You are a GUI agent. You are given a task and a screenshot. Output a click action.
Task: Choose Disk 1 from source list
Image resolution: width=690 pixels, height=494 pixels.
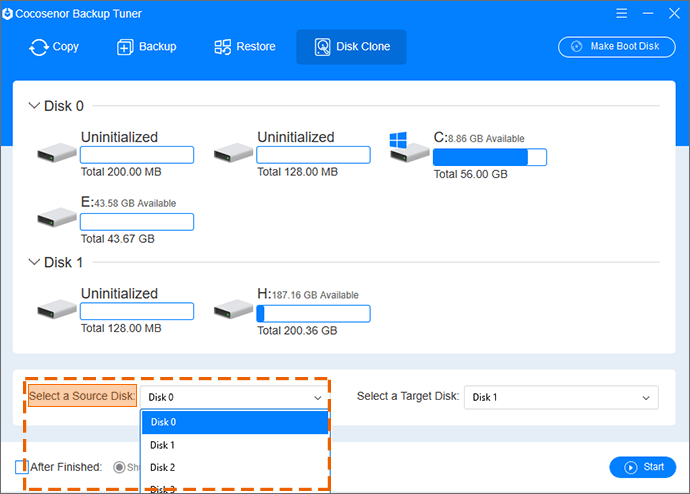click(235, 445)
